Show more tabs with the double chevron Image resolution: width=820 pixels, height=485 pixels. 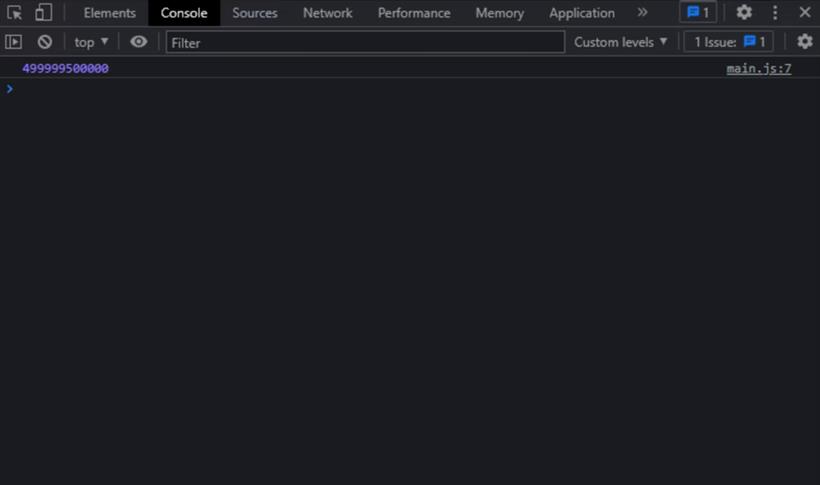point(642,12)
